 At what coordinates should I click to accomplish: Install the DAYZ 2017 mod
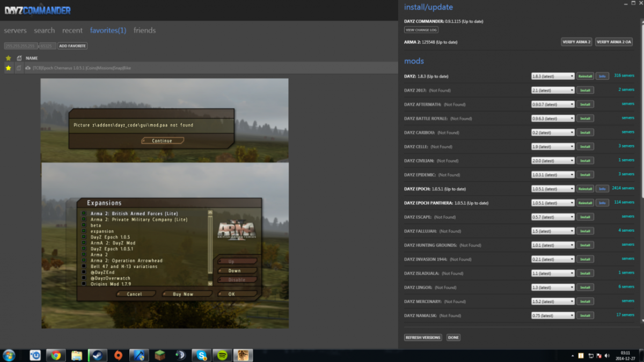pos(585,90)
